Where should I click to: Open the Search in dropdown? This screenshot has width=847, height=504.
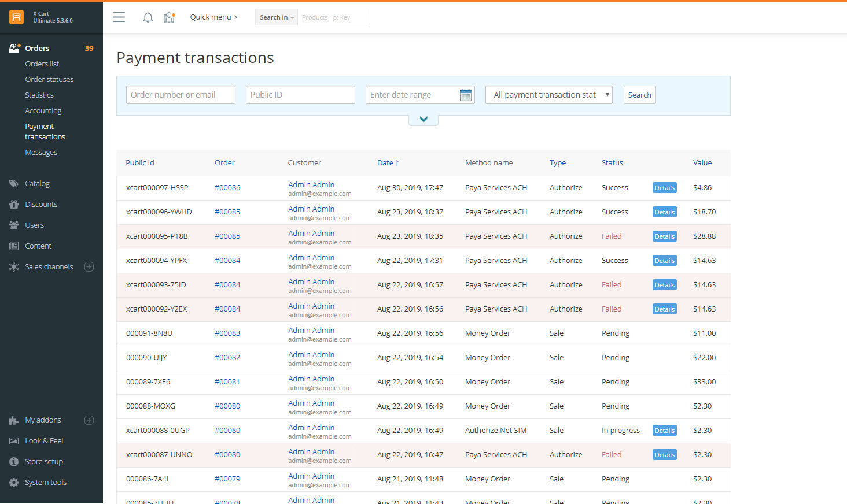pos(277,17)
